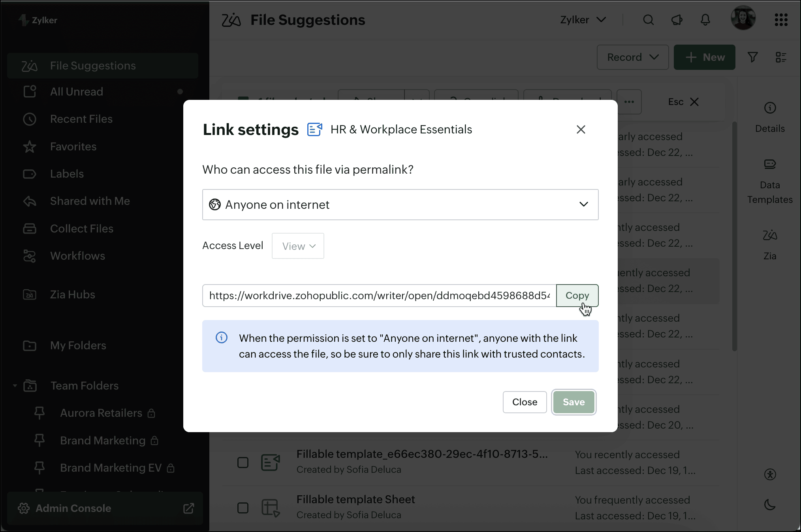Viewport: 801px width, 532px height.
Task: Open the apps grid launcher
Action: click(781, 20)
